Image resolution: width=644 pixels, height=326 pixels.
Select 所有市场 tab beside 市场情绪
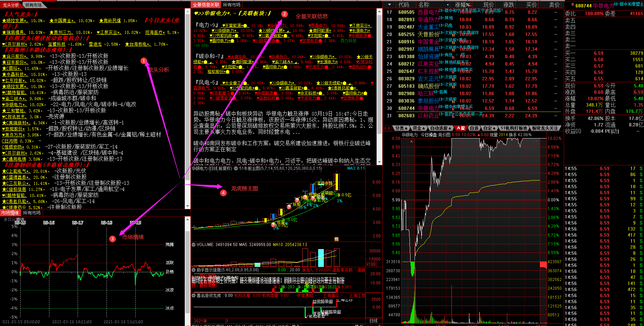(32, 213)
